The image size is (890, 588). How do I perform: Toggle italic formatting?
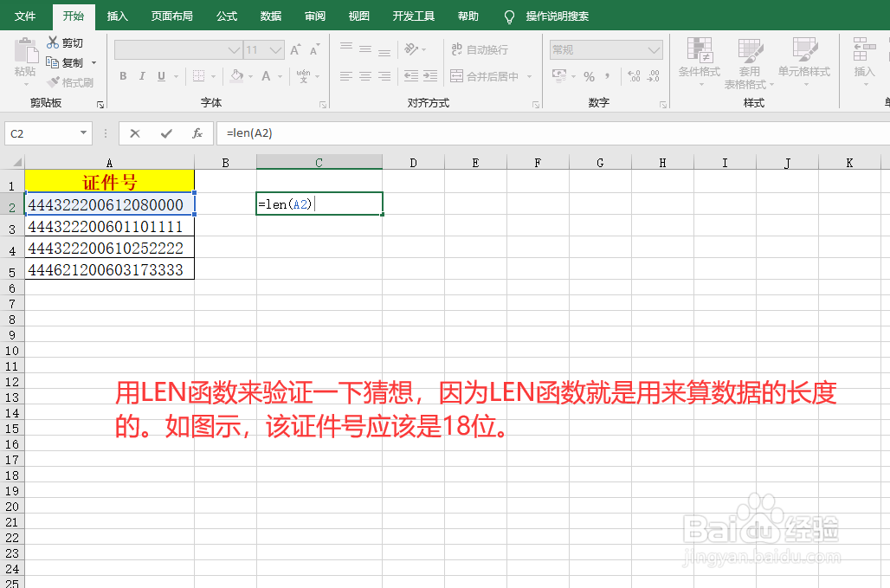point(143,76)
